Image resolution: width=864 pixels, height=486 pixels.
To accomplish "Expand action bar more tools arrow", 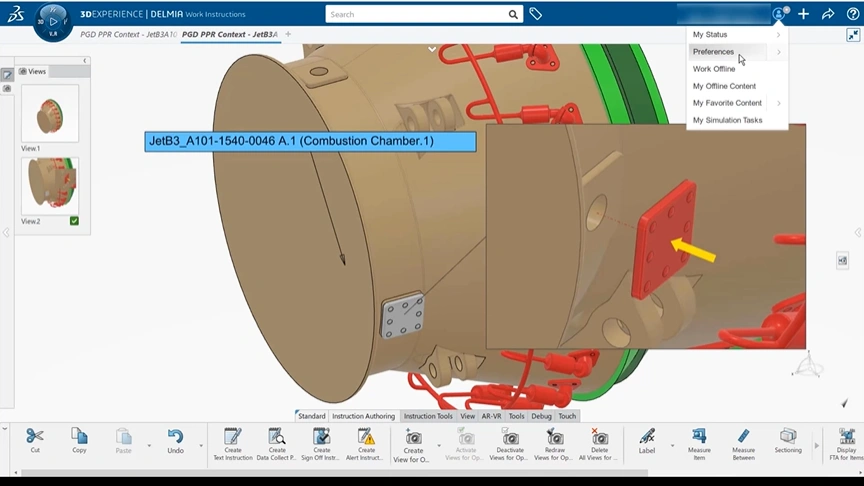I will tap(817, 445).
